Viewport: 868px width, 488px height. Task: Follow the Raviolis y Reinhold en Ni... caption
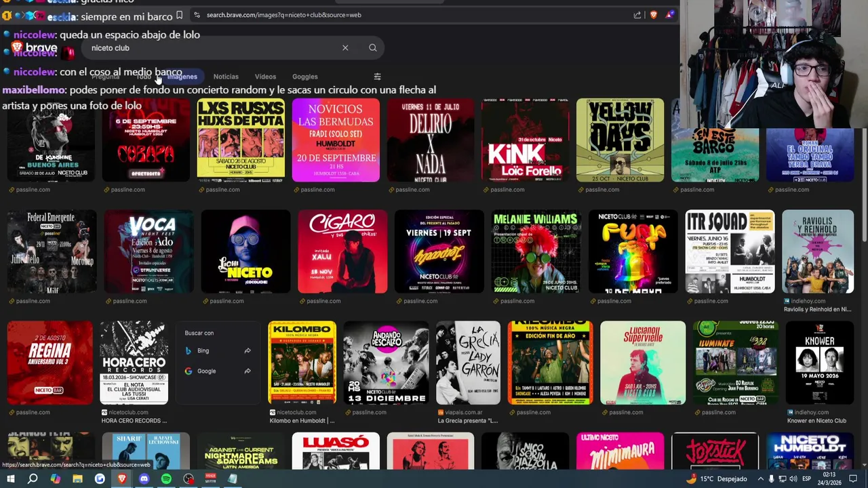(x=817, y=310)
